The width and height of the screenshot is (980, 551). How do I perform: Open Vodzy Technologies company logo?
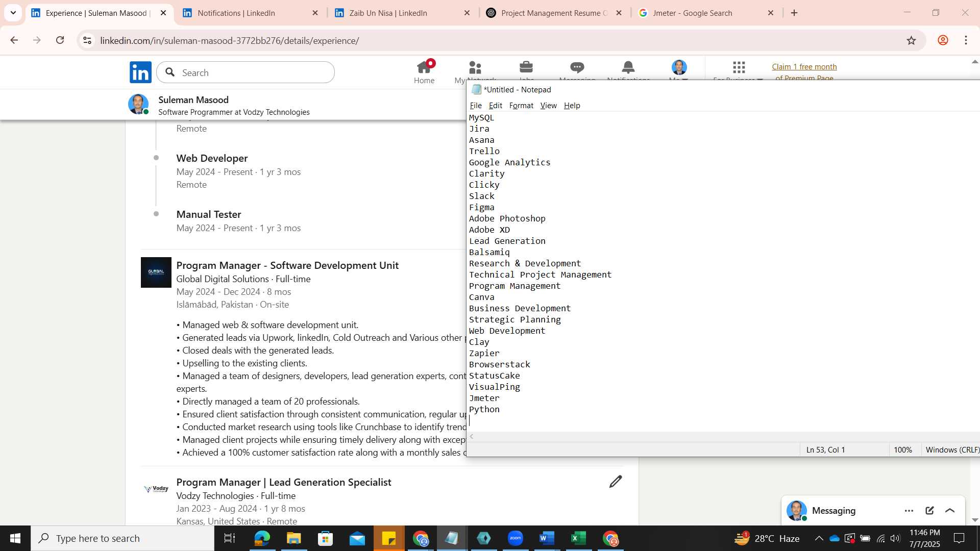coord(156,489)
